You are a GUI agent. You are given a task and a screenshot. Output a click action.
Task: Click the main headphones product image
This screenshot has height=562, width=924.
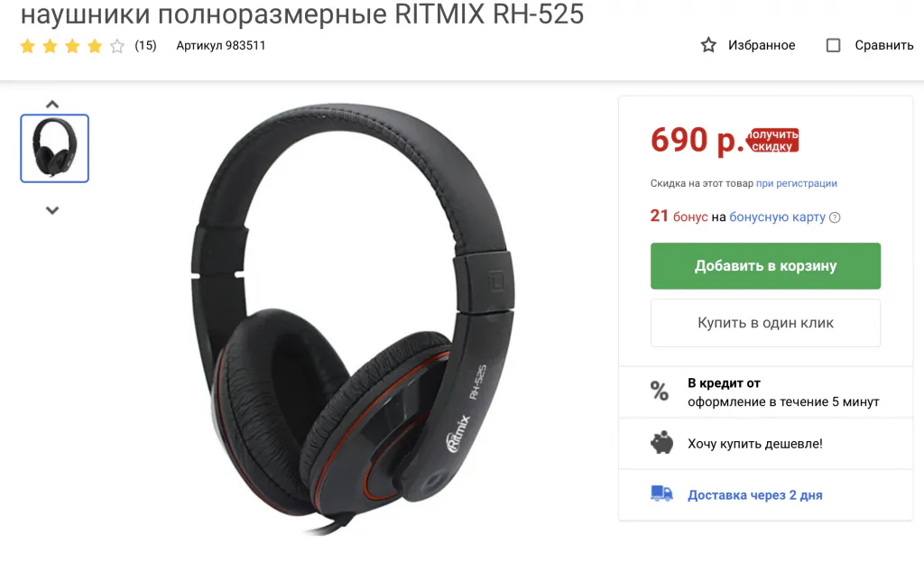[x=353, y=319]
